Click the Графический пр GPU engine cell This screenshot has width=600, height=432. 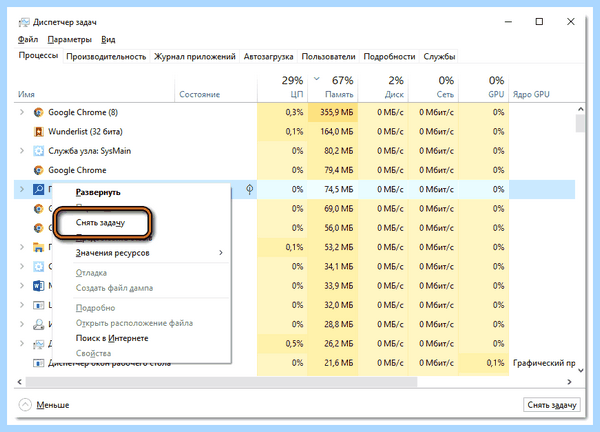[544, 363]
